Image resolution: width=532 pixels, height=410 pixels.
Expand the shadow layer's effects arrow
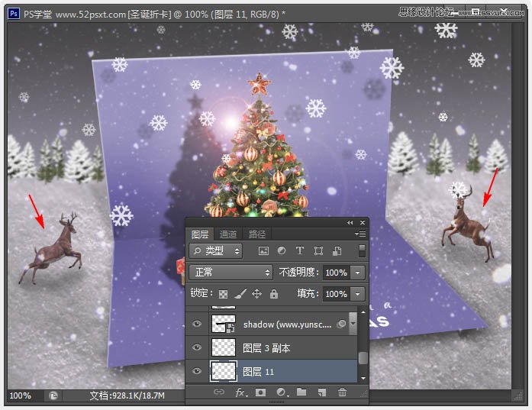353,324
